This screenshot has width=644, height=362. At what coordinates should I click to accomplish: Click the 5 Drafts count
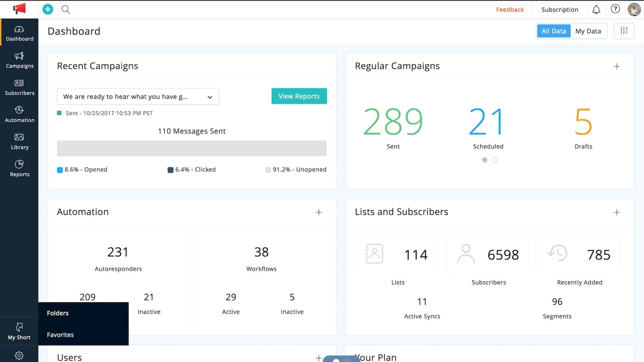click(x=583, y=121)
